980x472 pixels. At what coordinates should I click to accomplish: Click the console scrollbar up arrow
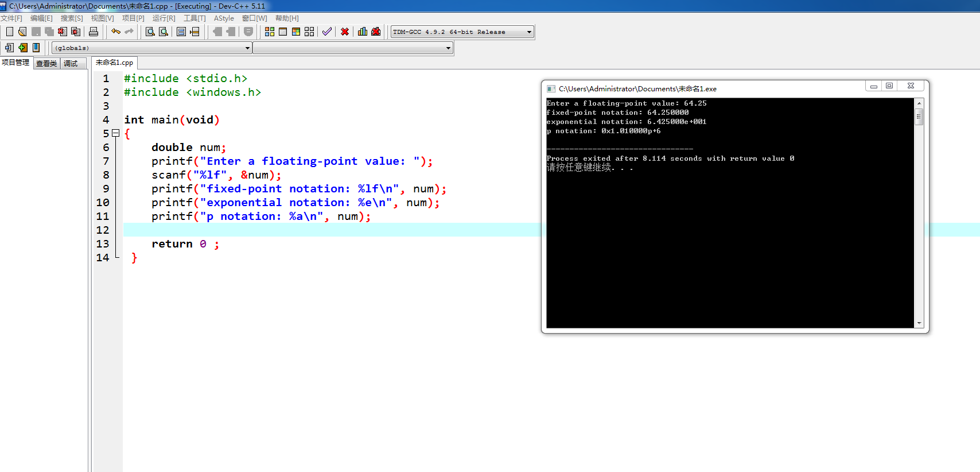tap(919, 103)
